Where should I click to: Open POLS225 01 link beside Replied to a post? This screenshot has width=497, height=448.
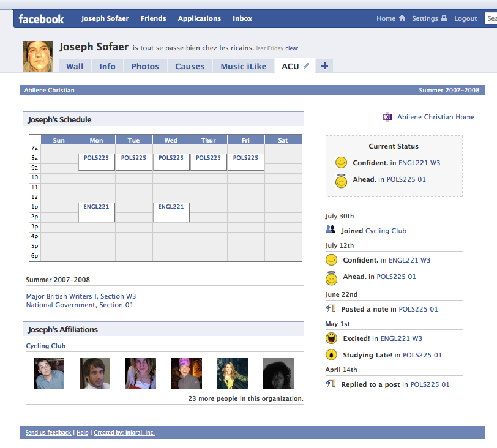(430, 384)
